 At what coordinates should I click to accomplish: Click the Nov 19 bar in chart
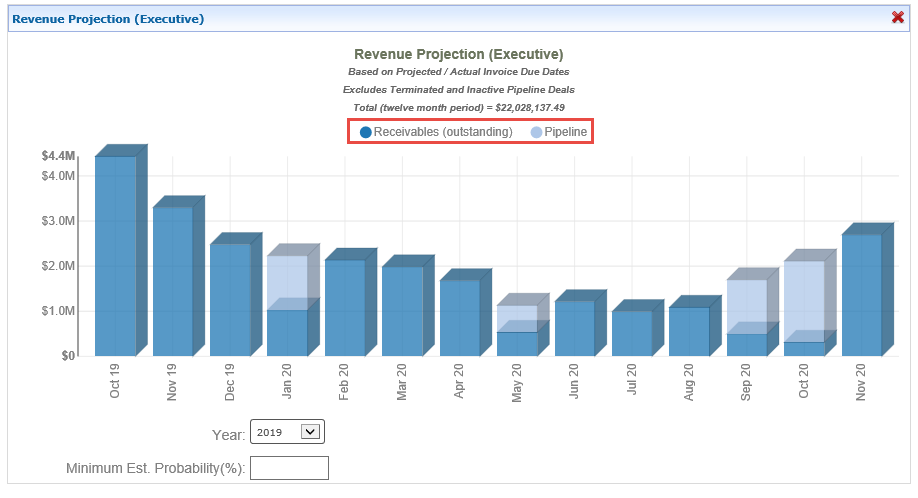[x=172, y=281]
